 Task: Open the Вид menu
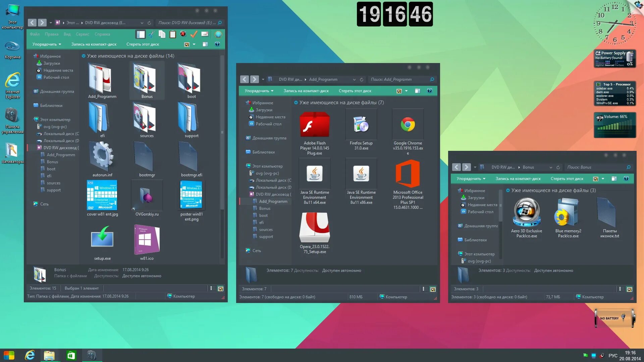pyautogui.click(x=67, y=34)
